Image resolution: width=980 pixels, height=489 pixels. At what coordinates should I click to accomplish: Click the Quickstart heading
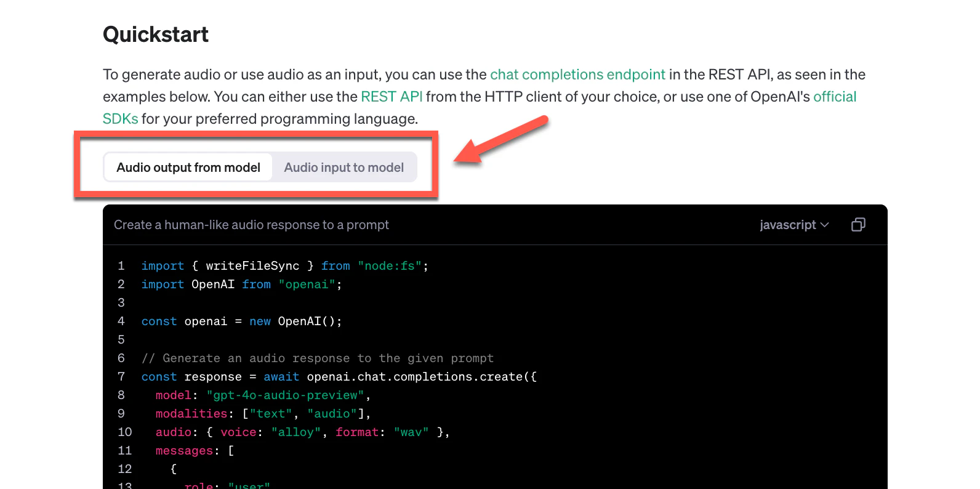pos(156,34)
